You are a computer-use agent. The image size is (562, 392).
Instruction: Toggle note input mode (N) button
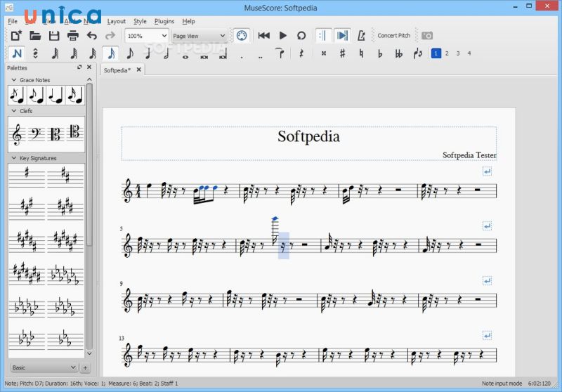pos(17,53)
